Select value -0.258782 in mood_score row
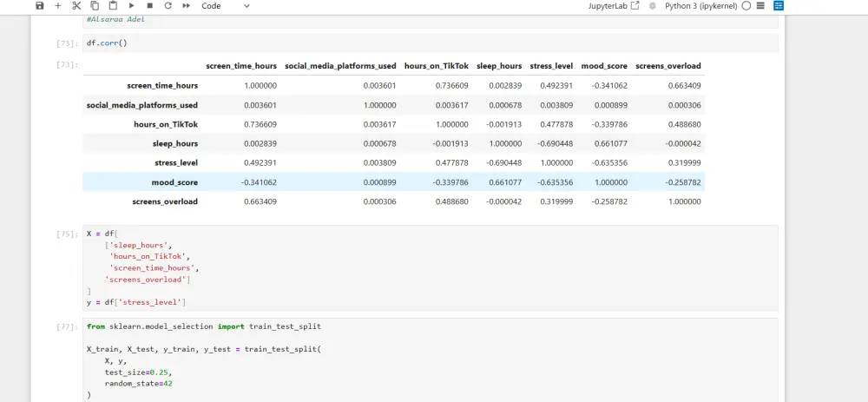The height and width of the screenshot is (402, 868). 683,182
